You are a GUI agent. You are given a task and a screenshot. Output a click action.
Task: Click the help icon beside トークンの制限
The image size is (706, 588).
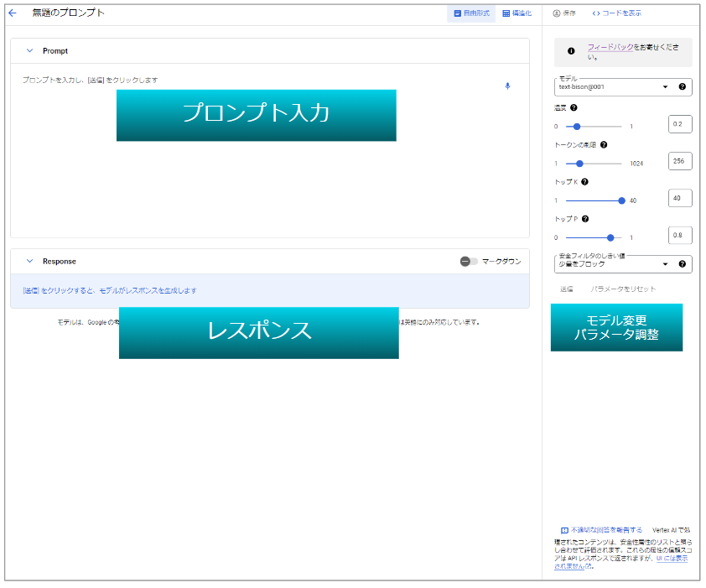pos(604,144)
